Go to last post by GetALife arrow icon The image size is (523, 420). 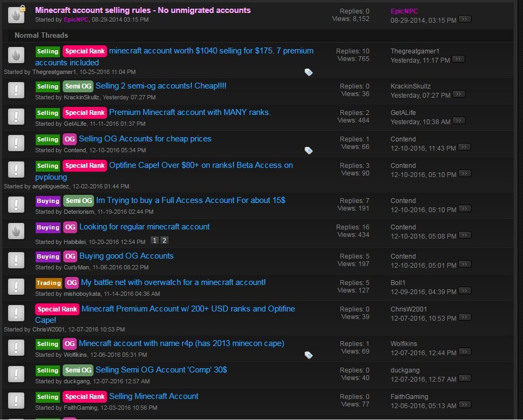(458, 121)
